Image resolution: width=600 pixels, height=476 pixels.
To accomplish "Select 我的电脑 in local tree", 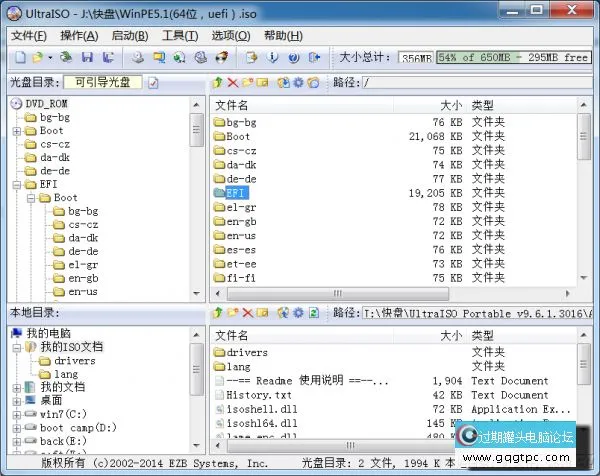I will (41, 333).
